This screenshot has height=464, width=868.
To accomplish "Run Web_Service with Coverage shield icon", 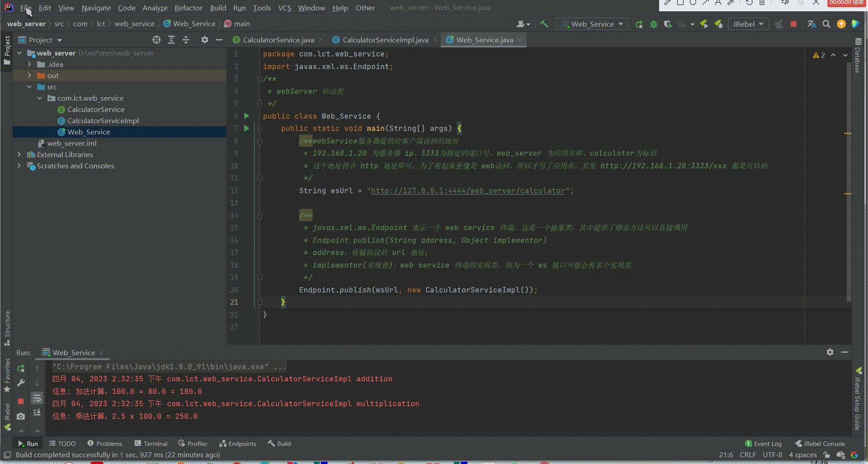I will pos(668,24).
